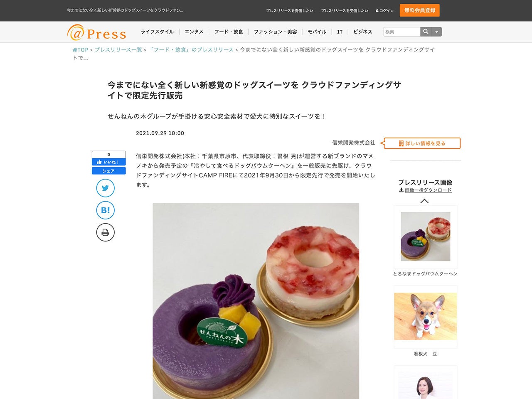The width and height of the screenshot is (532, 399).
Task: Print the page using the printer icon
Action: 105,232
